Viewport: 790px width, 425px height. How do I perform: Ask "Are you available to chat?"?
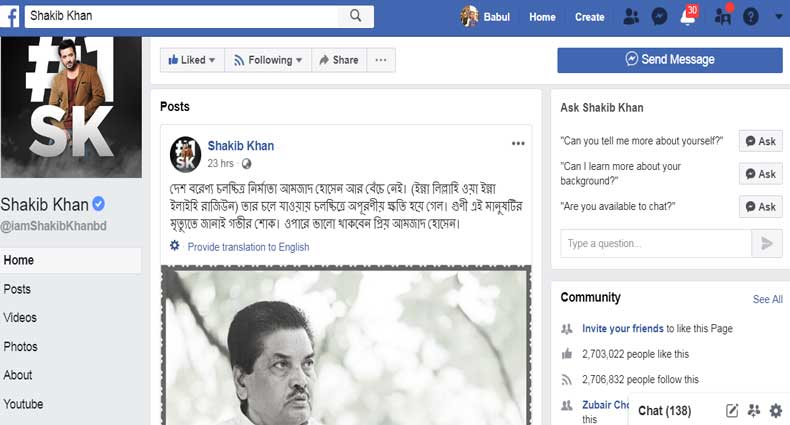[760, 207]
